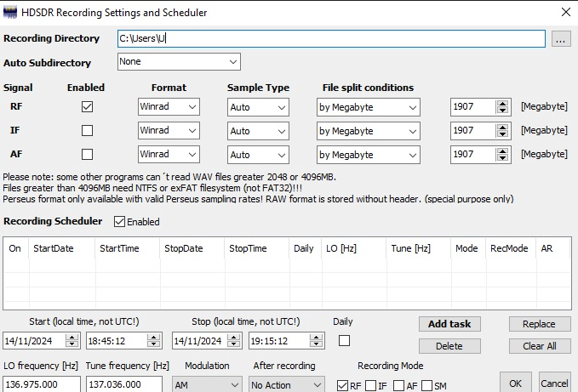
Task: Click the Recording Directory path field
Action: (331, 38)
